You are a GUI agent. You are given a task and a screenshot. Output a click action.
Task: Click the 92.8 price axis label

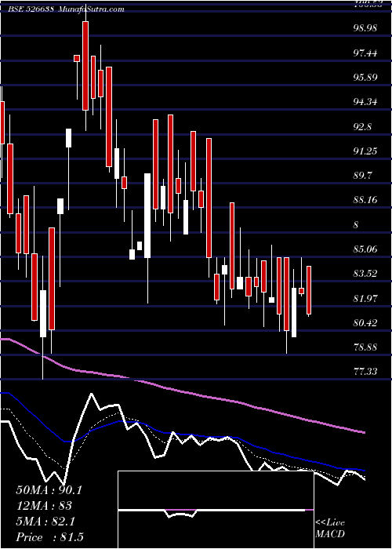click(x=362, y=127)
